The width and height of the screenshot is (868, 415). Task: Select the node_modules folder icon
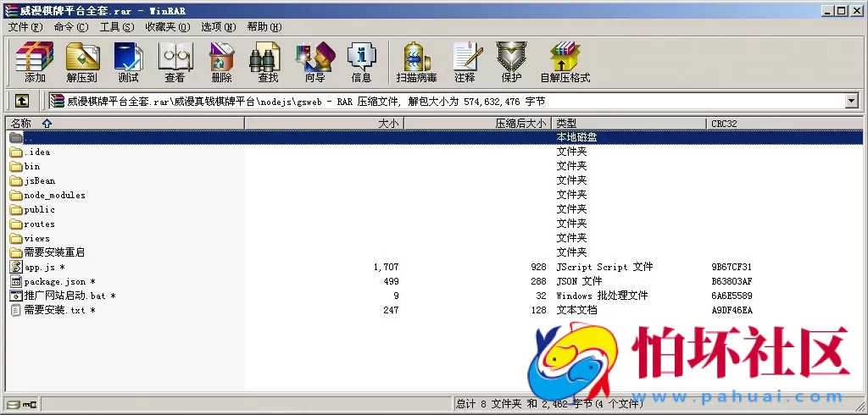coord(16,195)
